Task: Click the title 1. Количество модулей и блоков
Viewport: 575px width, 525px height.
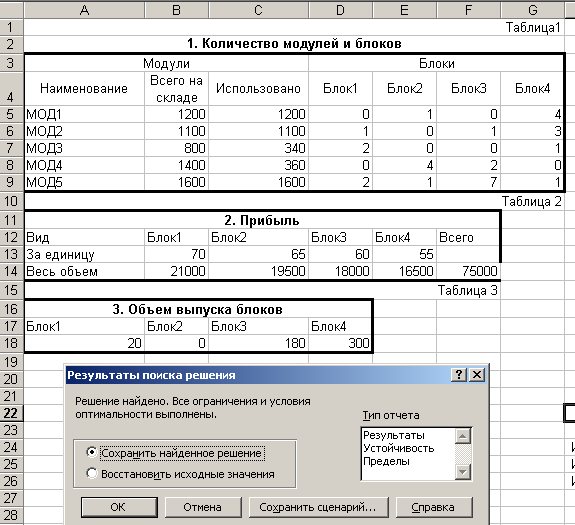Action: point(294,44)
